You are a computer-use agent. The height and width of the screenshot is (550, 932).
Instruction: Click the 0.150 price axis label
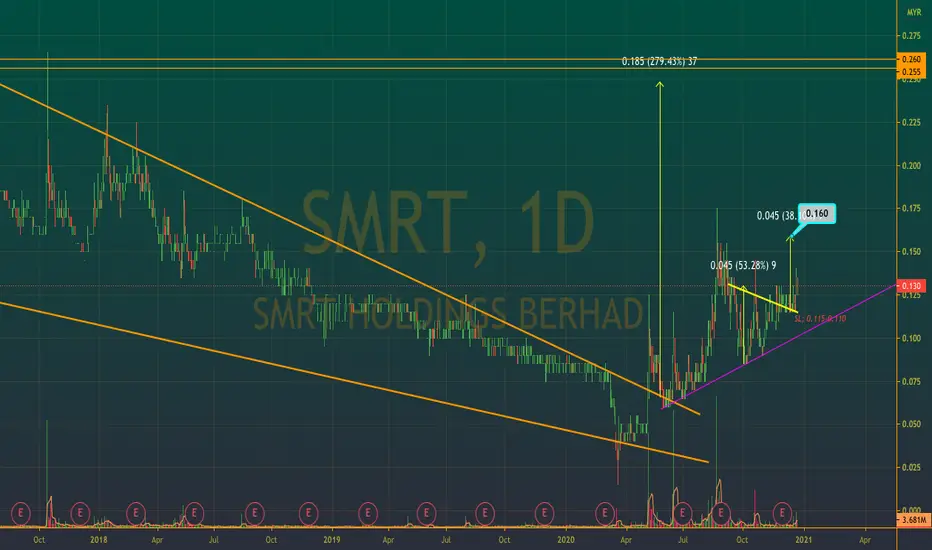911,252
